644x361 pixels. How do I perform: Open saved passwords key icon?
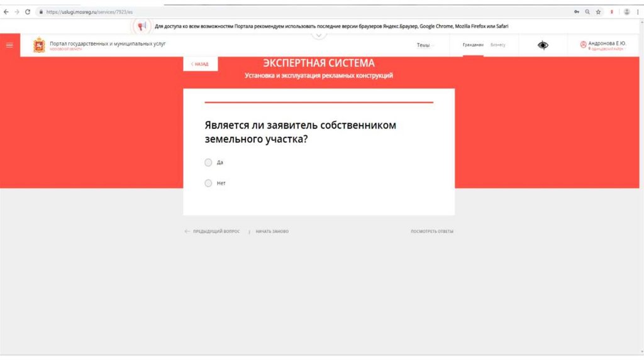577,12
